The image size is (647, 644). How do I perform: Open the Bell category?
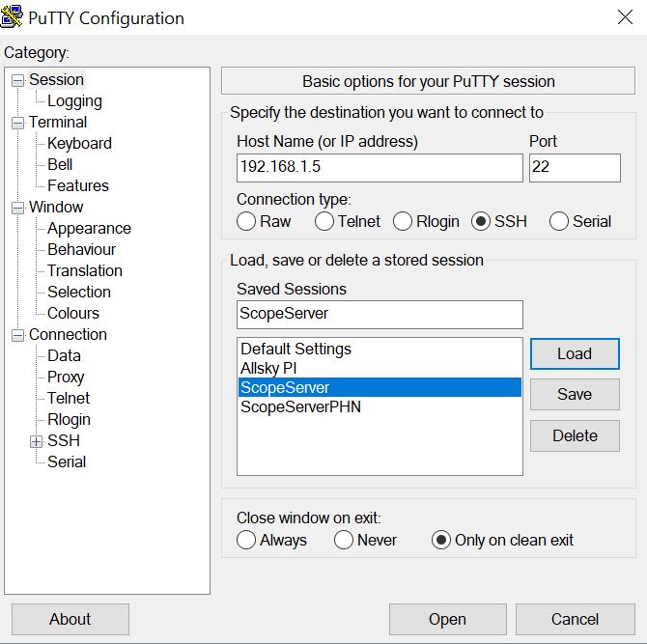pyautogui.click(x=60, y=164)
